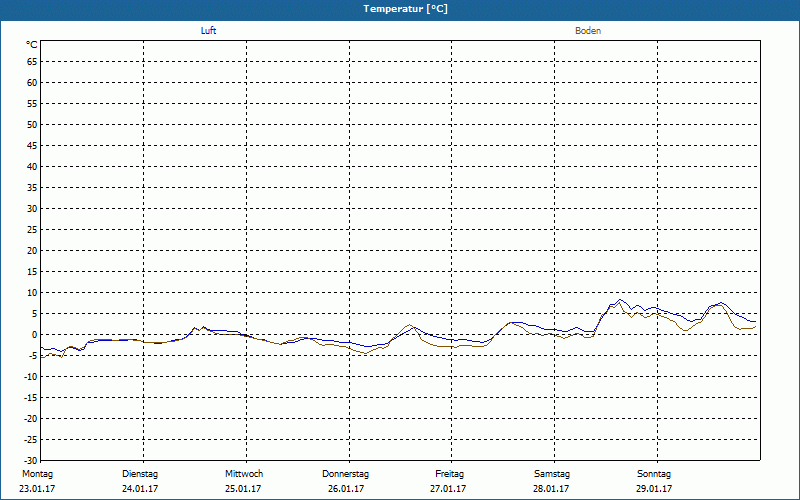Click the '°C' unit label on axis
This screenshot has width=800, height=500.
coord(32,45)
